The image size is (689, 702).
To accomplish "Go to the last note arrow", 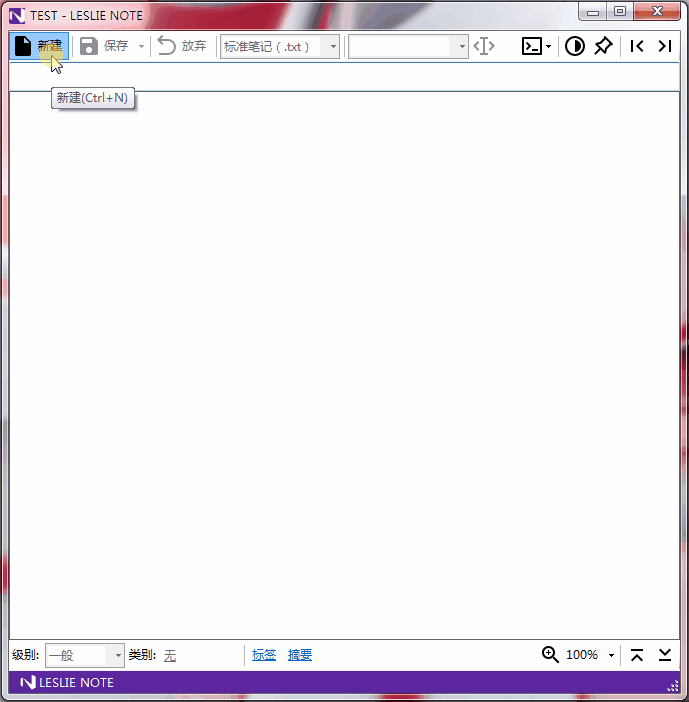I will (x=665, y=46).
